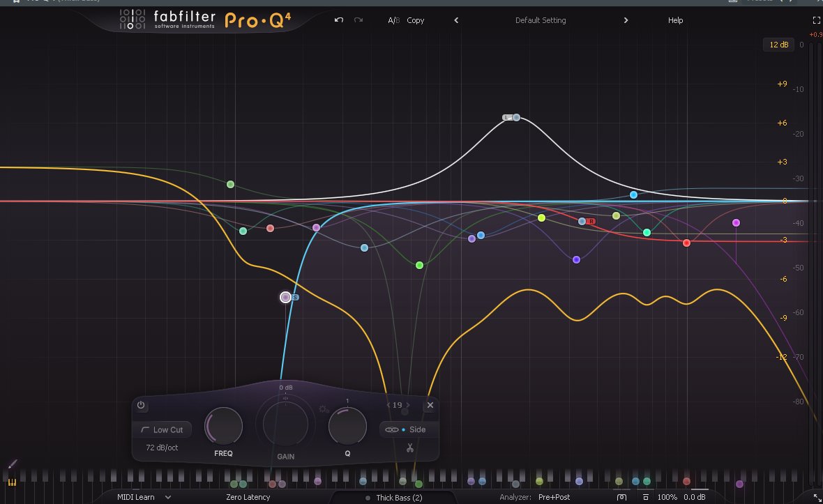Open the Analyzer Pre+Post options
Screen dimensions: 823x504
[x=554, y=497]
